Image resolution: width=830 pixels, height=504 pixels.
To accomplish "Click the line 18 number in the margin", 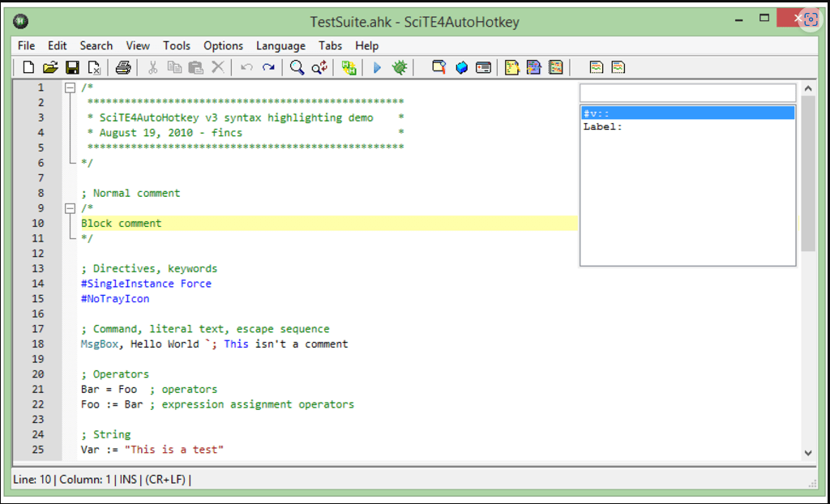I will 39,344.
